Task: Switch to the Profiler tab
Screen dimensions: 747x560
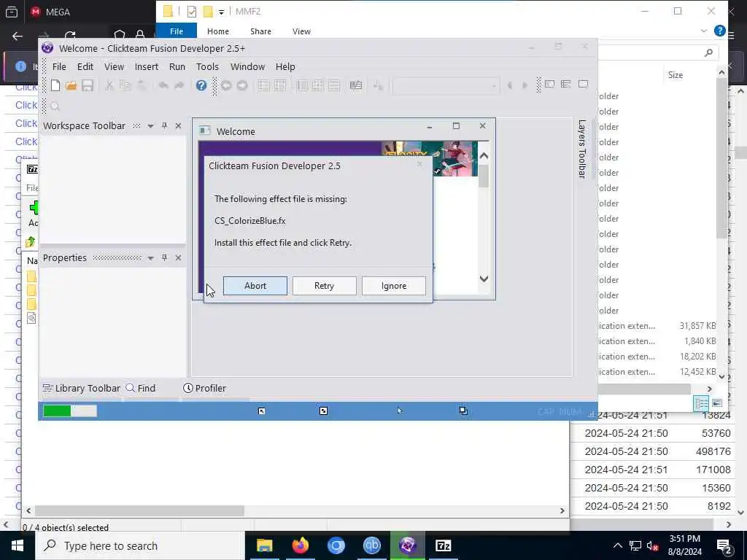Action: point(204,388)
